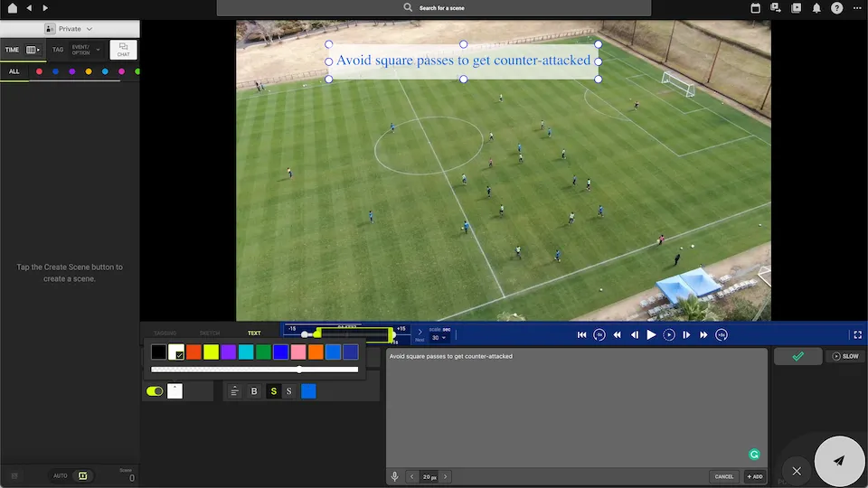Switch to the TAGGING tab
This screenshot has width=868, height=488.
pos(165,333)
